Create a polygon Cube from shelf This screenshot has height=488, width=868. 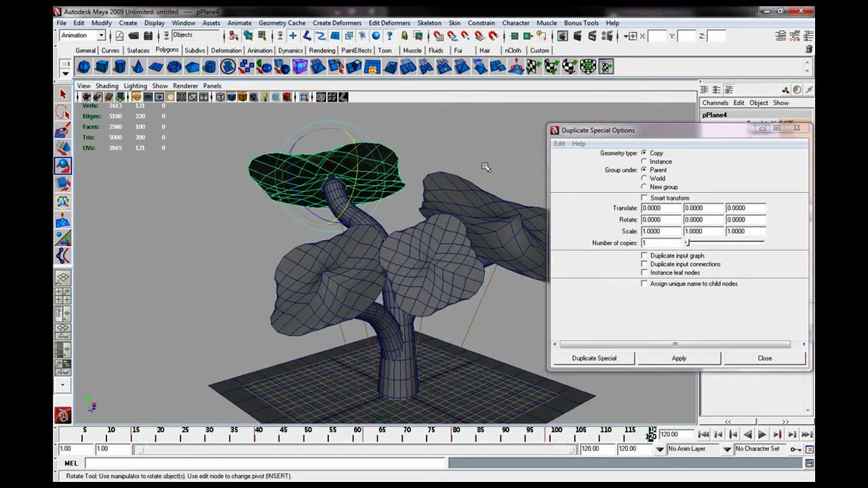coord(102,66)
